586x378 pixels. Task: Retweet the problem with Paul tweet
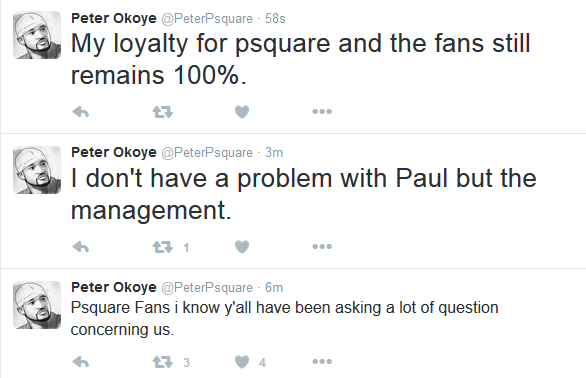163,247
